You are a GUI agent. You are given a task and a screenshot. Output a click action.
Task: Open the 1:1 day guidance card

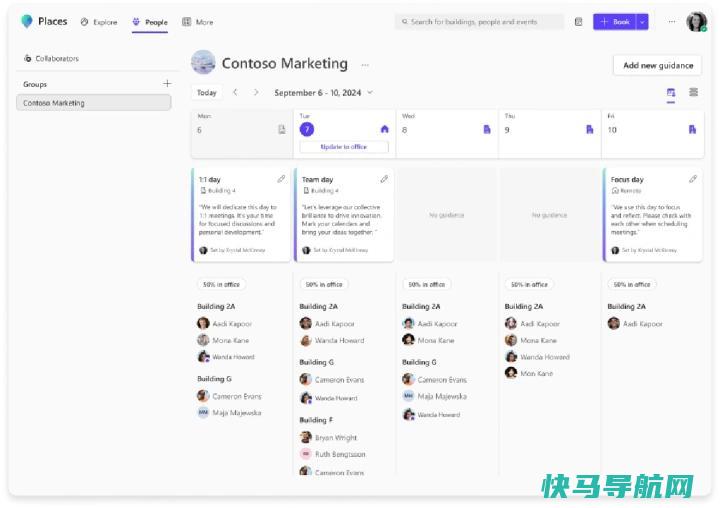point(241,215)
